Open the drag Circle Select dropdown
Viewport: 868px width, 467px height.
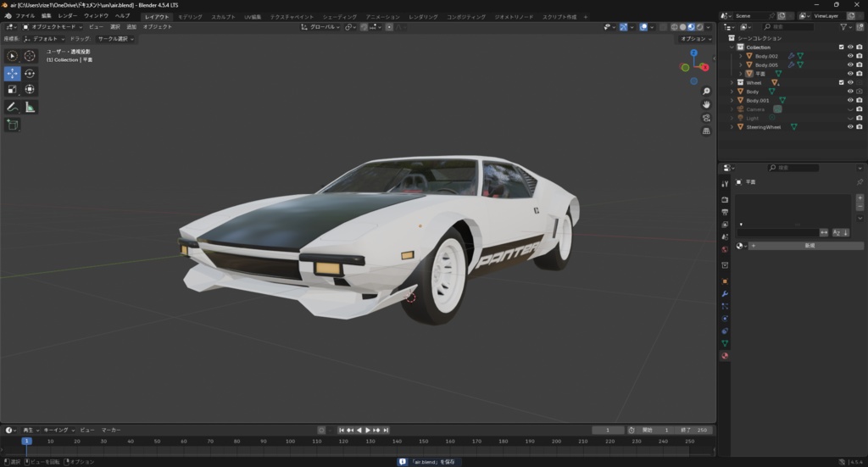coord(115,39)
